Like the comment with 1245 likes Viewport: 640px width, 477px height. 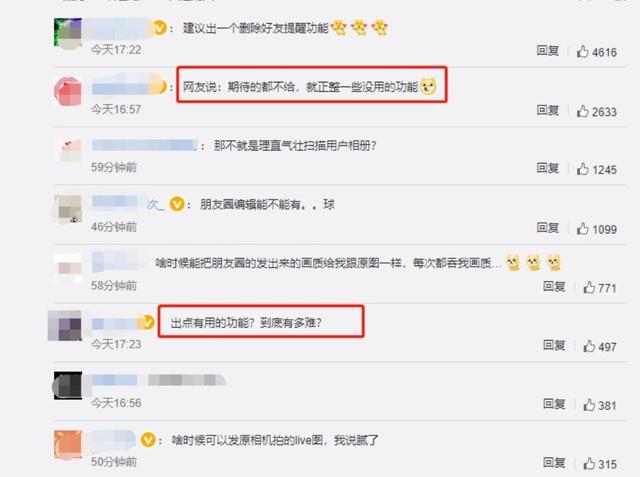[582, 169]
